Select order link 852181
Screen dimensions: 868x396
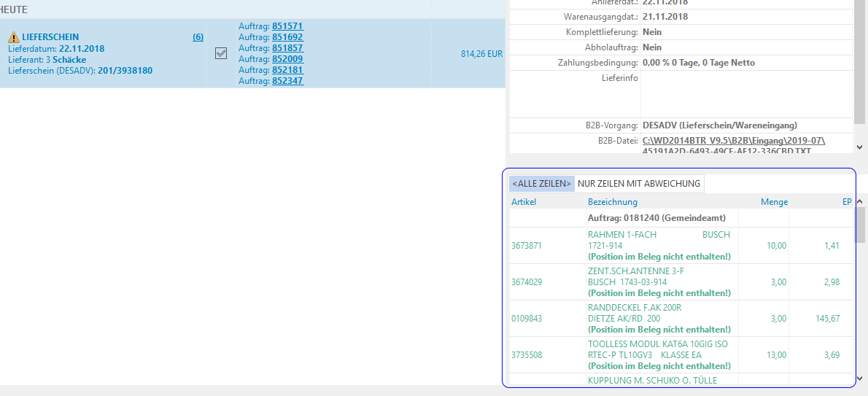(287, 70)
